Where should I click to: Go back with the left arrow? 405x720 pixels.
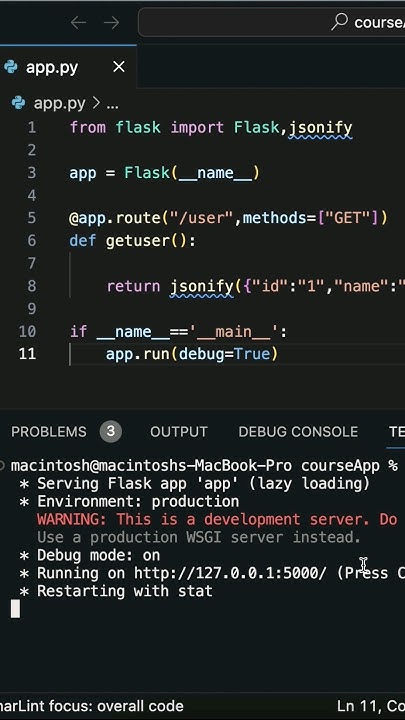click(79, 22)
